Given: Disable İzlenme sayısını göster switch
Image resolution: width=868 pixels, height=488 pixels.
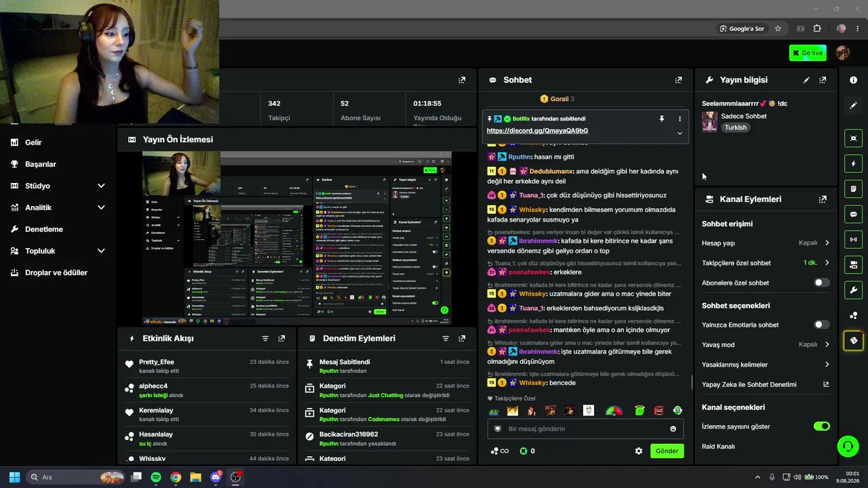Looking at the screenshot, I should pos(821,426).
